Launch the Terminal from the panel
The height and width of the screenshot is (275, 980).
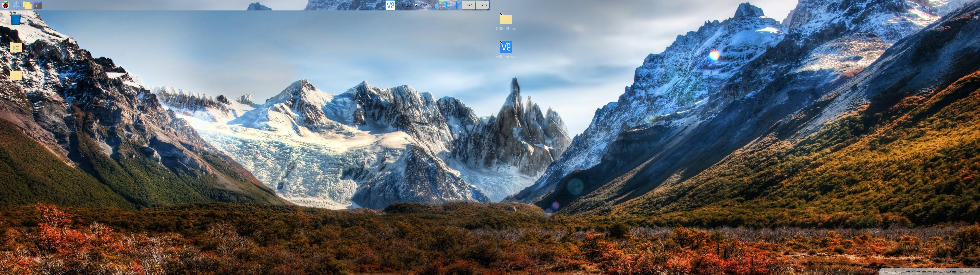tap(38, 5)
